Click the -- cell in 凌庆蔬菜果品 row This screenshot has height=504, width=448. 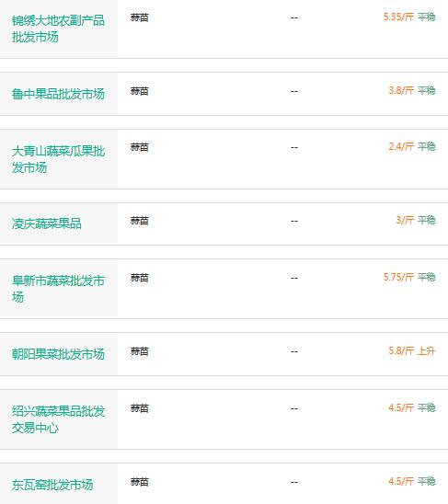pyautogui.click(x=294, y=221)
